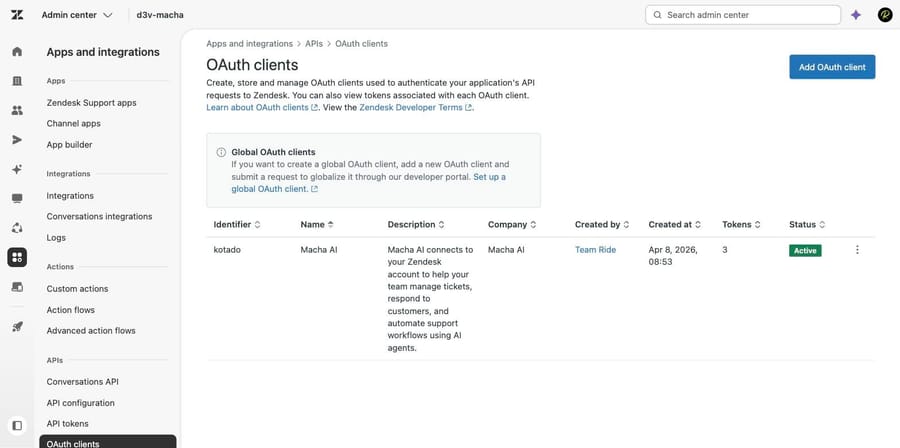Focus the Search admin center field
The height and width of the screenshot is (448, 900).
tap(743, 15)
